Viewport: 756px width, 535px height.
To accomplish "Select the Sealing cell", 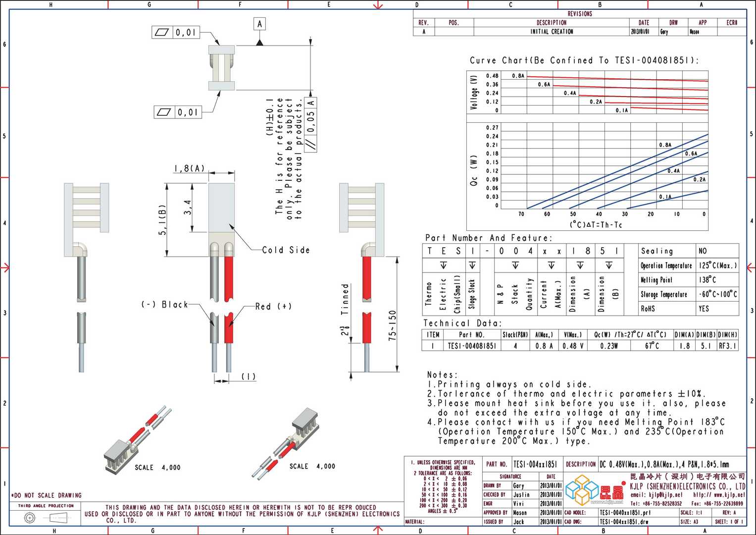I will coord(667,251).
